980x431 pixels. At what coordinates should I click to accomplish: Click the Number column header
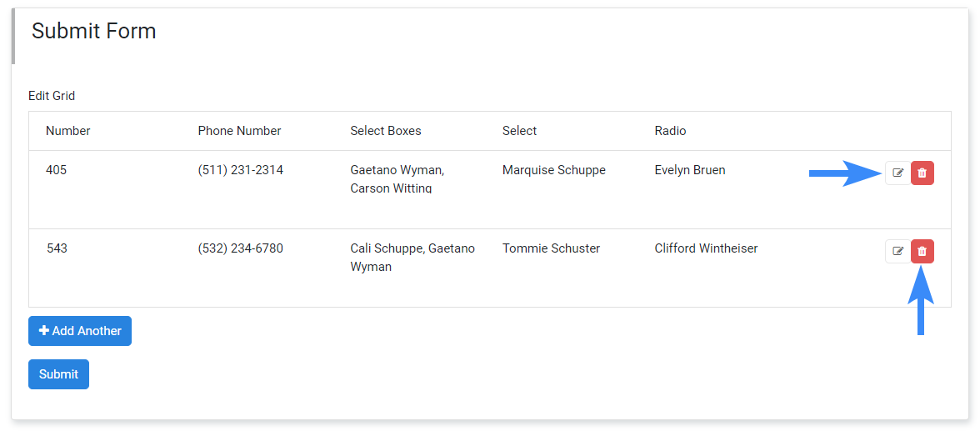pos(68,131)
